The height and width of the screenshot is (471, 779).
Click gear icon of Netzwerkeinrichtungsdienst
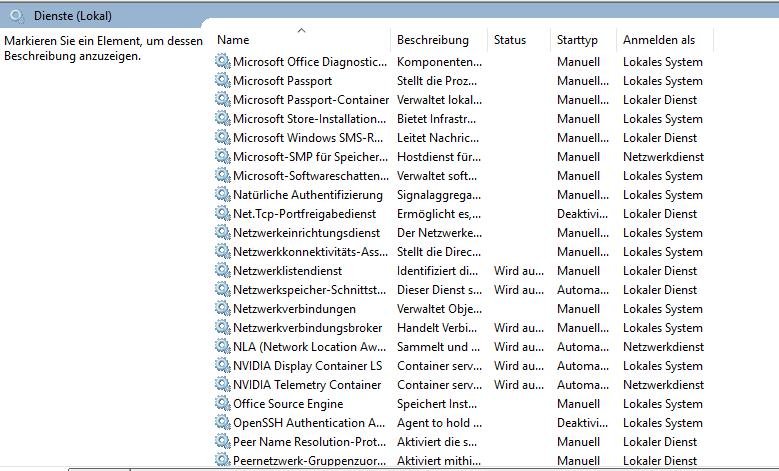223,233
